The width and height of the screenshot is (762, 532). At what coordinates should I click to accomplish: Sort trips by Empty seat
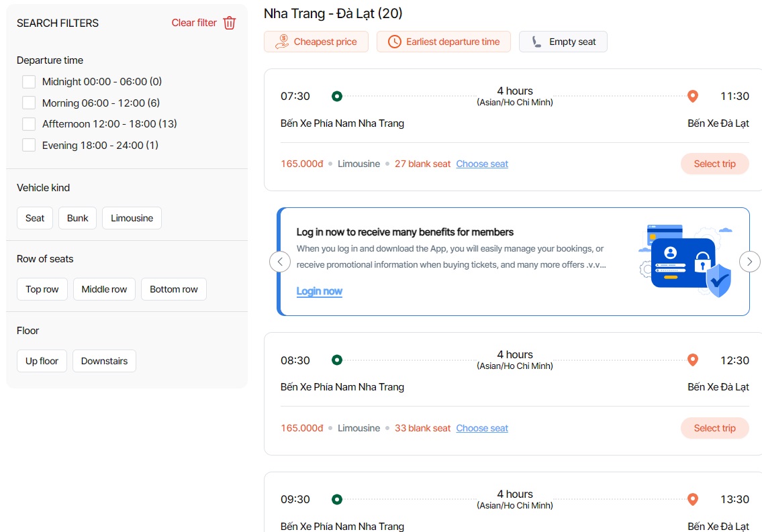pos(563,42)
